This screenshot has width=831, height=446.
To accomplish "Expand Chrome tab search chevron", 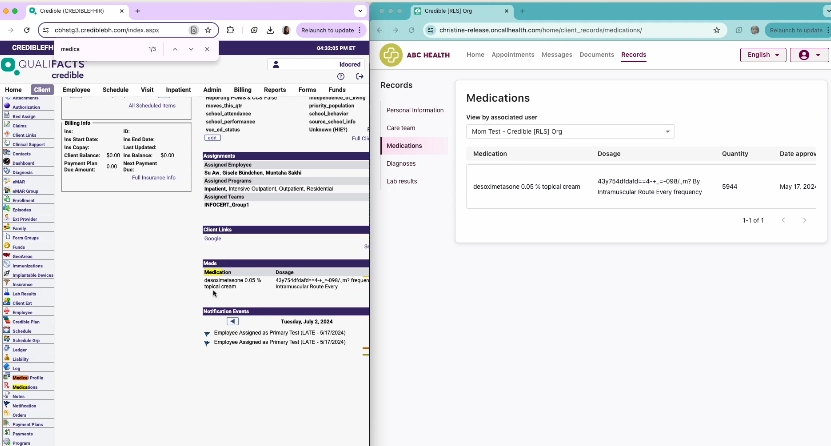I will [360, 11].
